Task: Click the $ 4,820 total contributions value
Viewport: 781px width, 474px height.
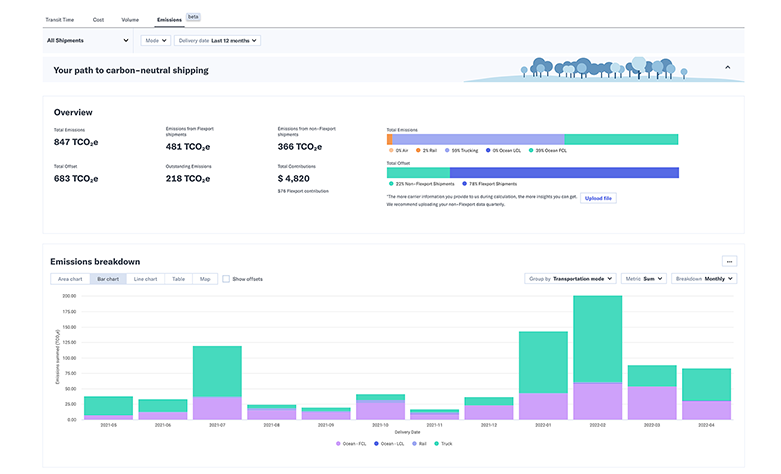Action: (293, 178)
